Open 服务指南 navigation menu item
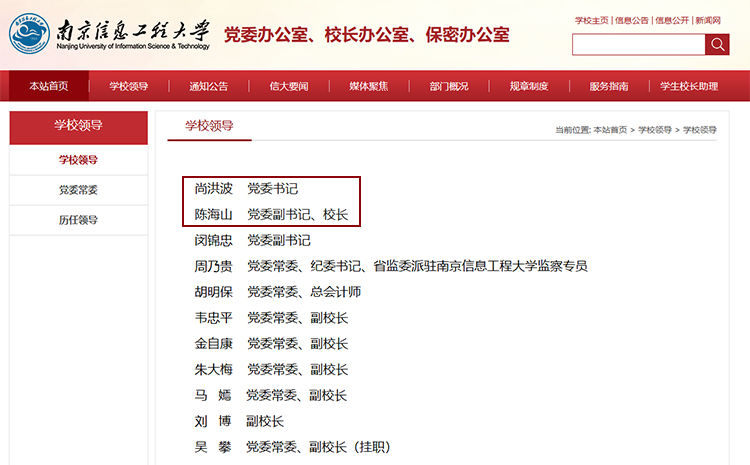Screen dimensions: 750x465 [x=609, y=86]
